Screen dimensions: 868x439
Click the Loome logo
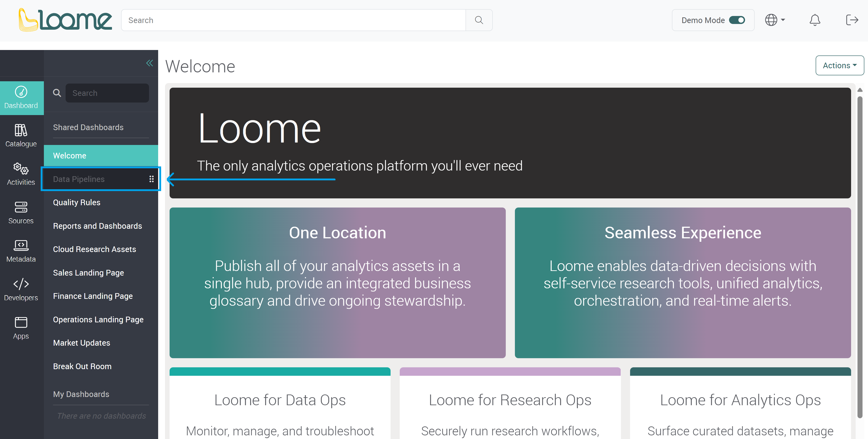coord(65,20)
